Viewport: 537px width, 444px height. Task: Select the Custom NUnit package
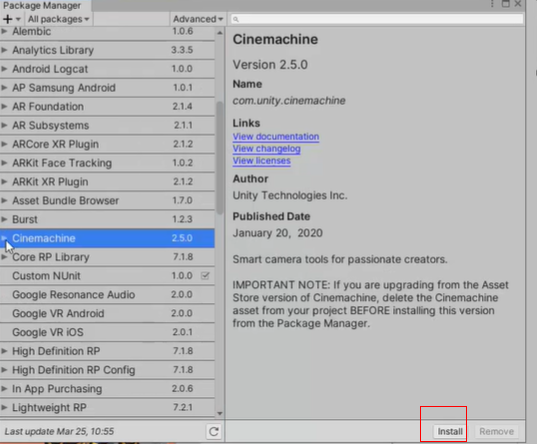[107, 276]
